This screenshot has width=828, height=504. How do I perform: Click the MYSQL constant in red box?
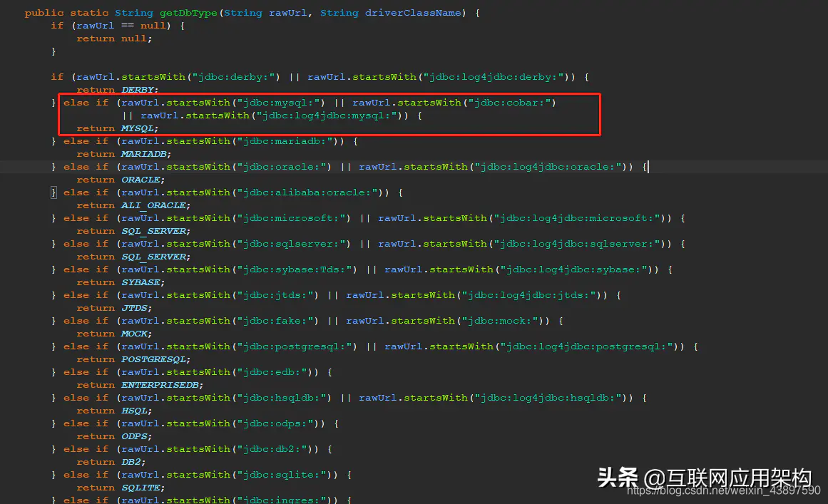[138, 128]
